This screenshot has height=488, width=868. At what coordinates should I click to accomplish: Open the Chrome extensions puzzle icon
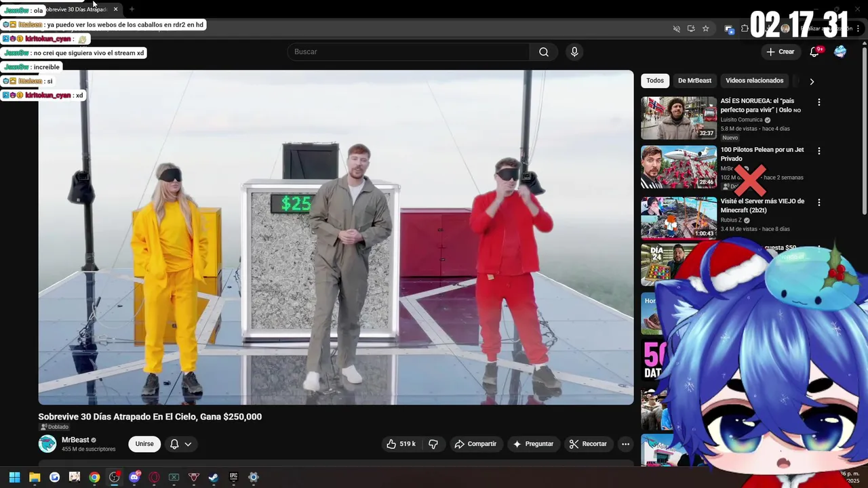tap(744, 28)
